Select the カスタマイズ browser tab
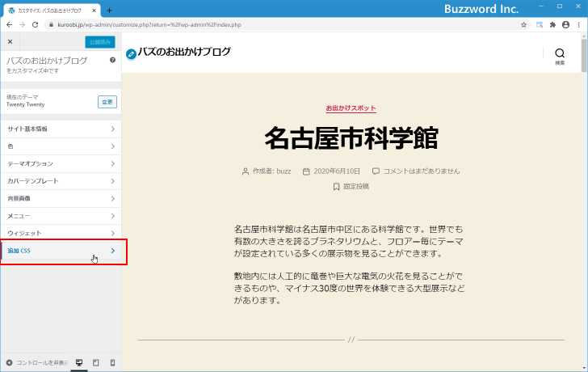The image size is (588, 372). click(x=52, y=11)
